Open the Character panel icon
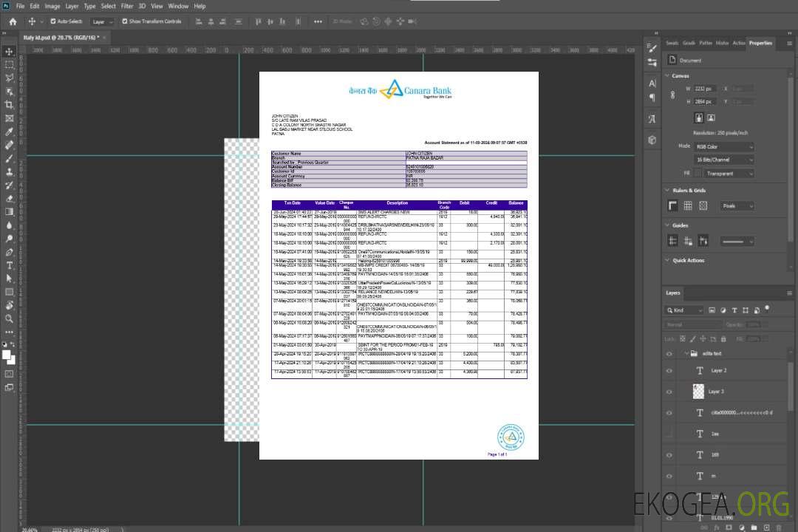The width and height of the screenshot is (798, 532). click(x=652, y=83)
